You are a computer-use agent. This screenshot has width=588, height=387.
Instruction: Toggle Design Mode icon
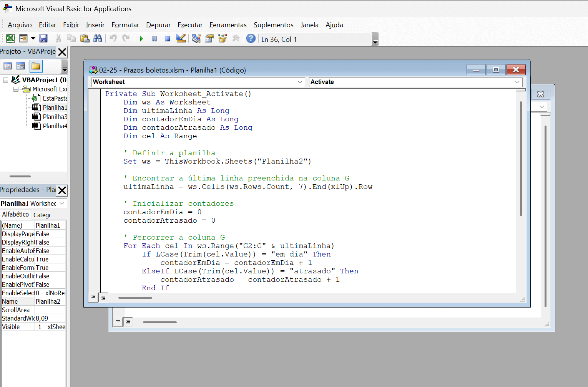181,38
